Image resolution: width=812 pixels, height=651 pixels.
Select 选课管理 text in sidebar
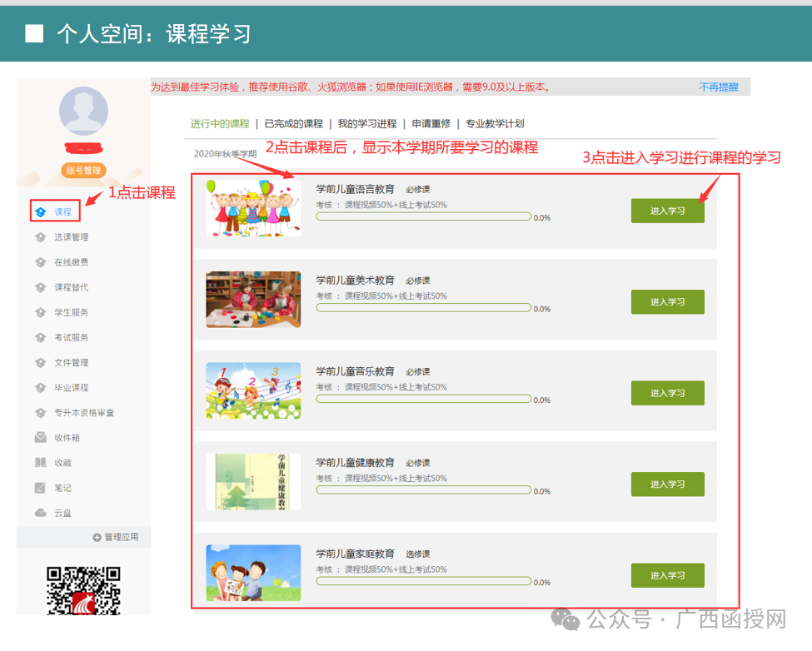point(72,237)
